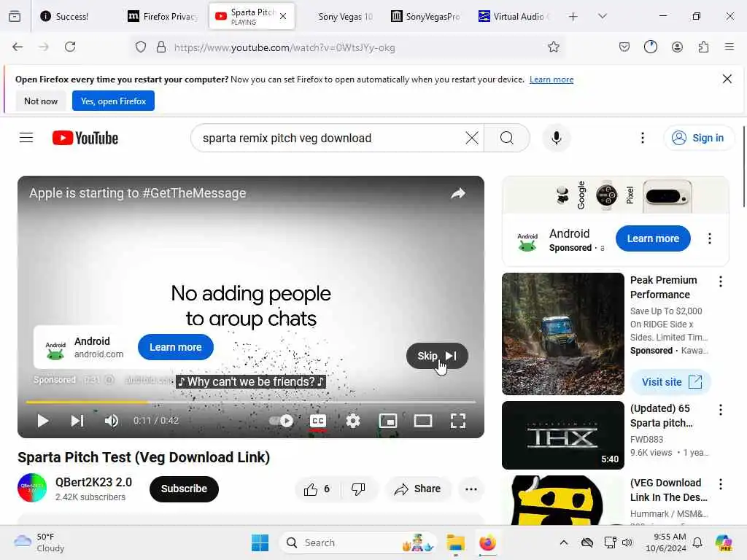747x560 pixels.
Task: Dismiss the Firefox restart notification bar
Action: tap(727, 79)
